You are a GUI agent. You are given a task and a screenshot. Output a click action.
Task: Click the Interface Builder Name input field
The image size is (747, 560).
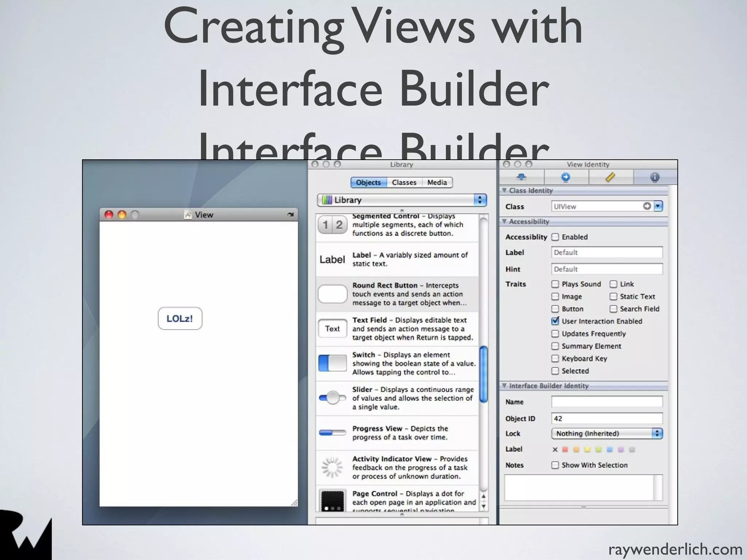607,402
